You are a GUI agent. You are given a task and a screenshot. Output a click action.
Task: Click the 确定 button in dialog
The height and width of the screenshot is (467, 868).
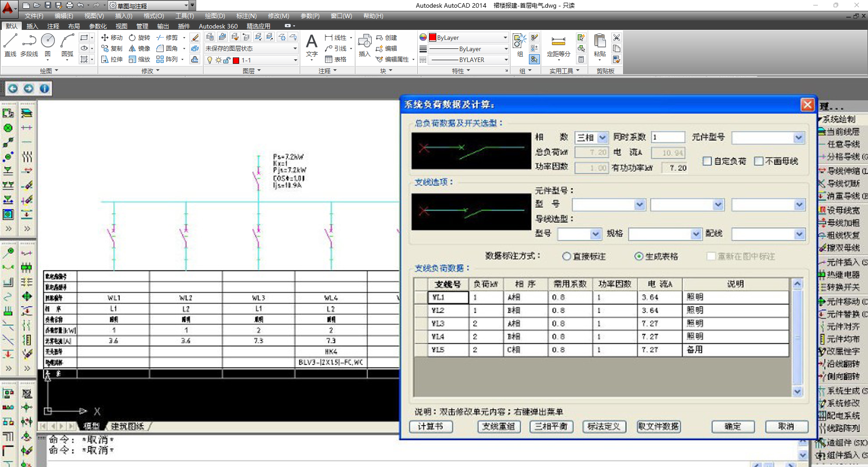pyautogui.click(x=732, y=426)
